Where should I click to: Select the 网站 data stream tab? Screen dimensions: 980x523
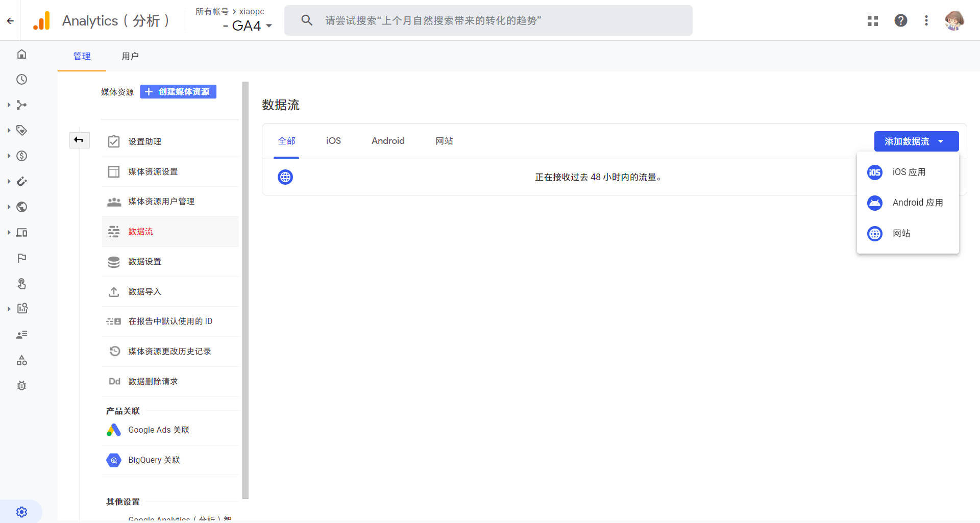444,141
